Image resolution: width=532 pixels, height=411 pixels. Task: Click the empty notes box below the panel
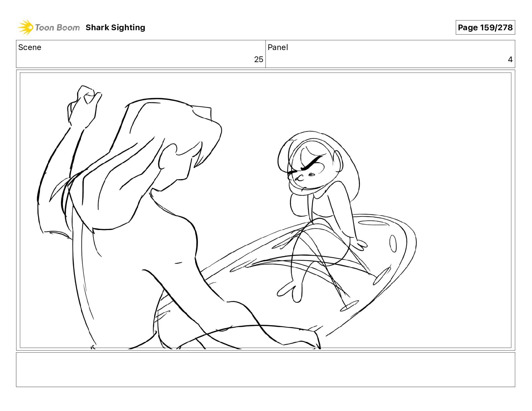coord(266,369)
